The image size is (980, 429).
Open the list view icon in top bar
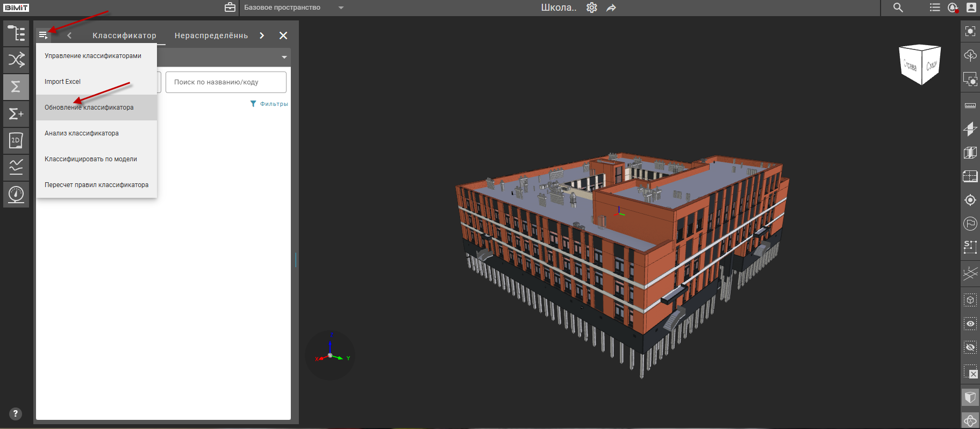coord(935,8)
